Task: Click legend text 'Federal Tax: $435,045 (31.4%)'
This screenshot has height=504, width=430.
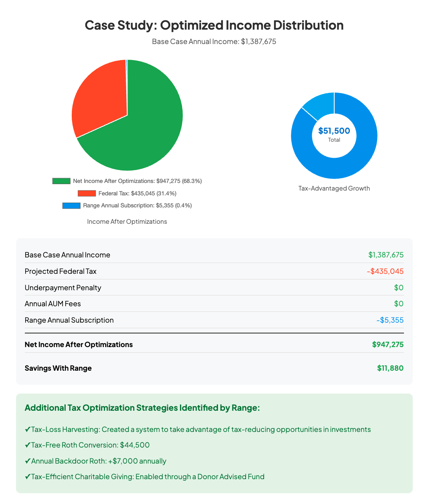Action: coord(137,193)
